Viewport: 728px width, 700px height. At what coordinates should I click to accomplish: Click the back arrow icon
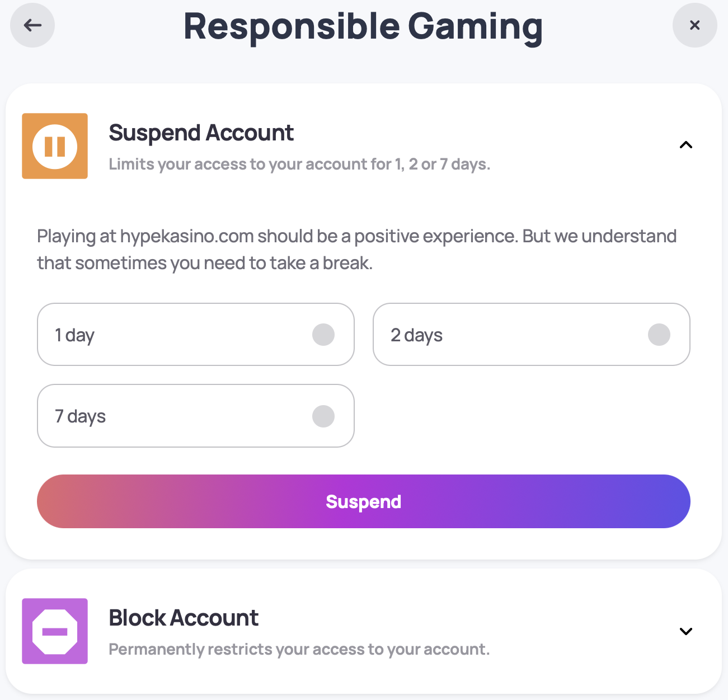32,25
